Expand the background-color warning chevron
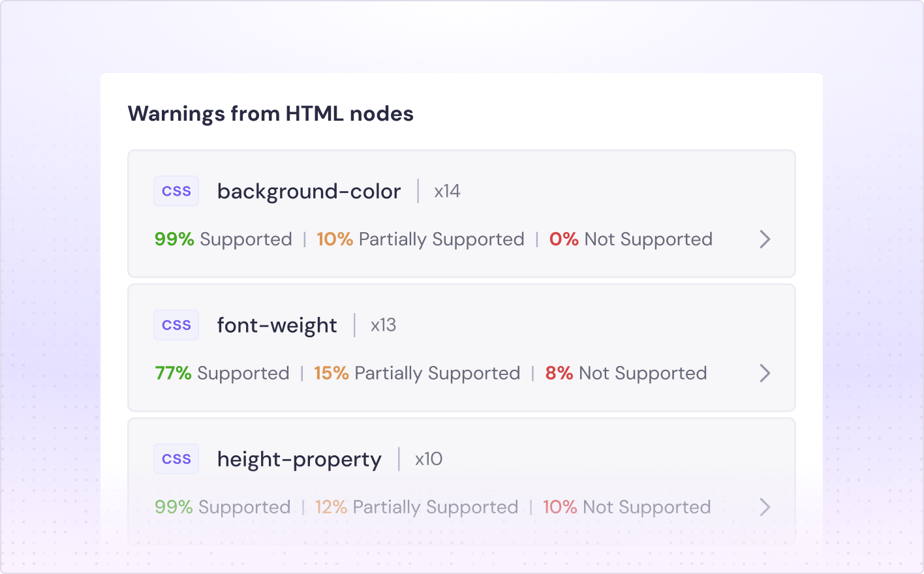 (765, 239)
